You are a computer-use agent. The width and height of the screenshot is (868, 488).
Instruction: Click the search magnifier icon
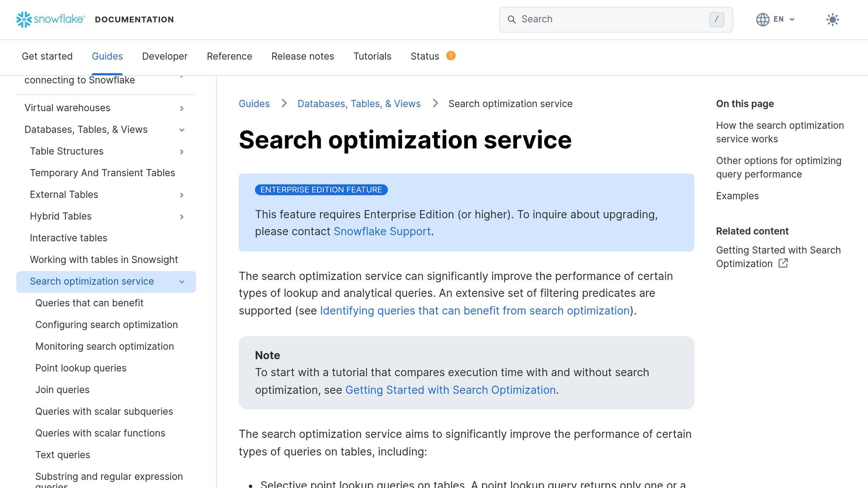tap(512, 19)
